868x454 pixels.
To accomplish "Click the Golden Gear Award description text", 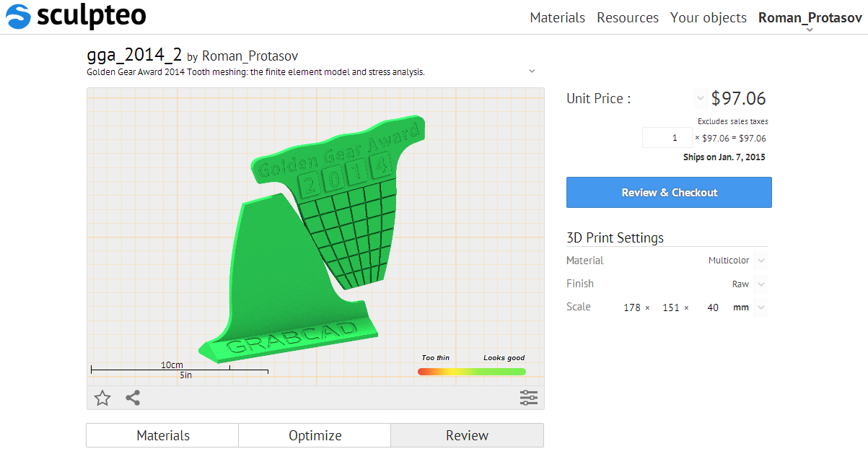I will tap(255, 72).
